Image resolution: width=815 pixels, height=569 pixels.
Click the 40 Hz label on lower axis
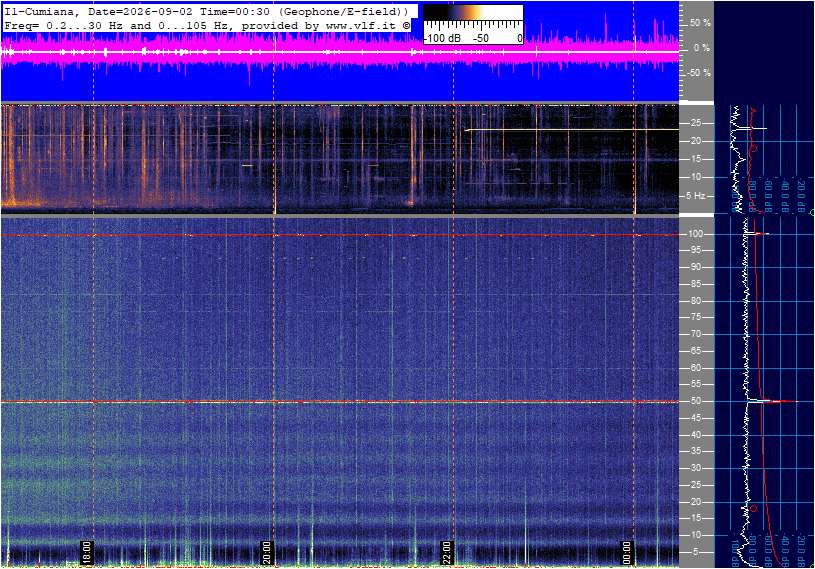tap(695, 435)
